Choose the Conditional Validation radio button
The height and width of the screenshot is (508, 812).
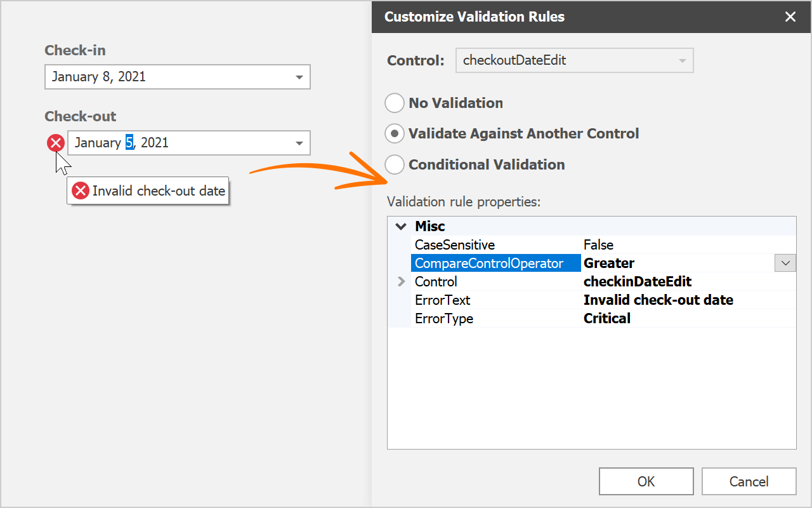point(395,164)
